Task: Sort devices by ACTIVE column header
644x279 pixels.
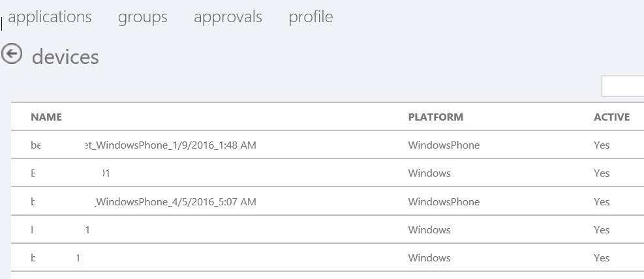Action: tap(611, 117)
